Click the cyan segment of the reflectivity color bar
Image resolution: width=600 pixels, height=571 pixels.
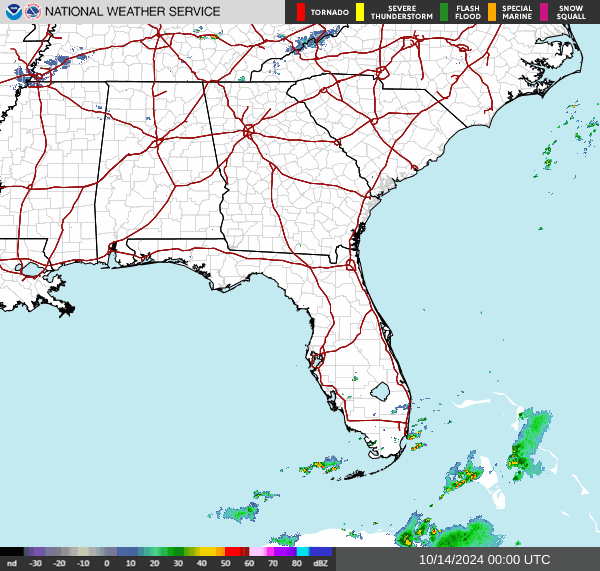[x=303, y=551]
